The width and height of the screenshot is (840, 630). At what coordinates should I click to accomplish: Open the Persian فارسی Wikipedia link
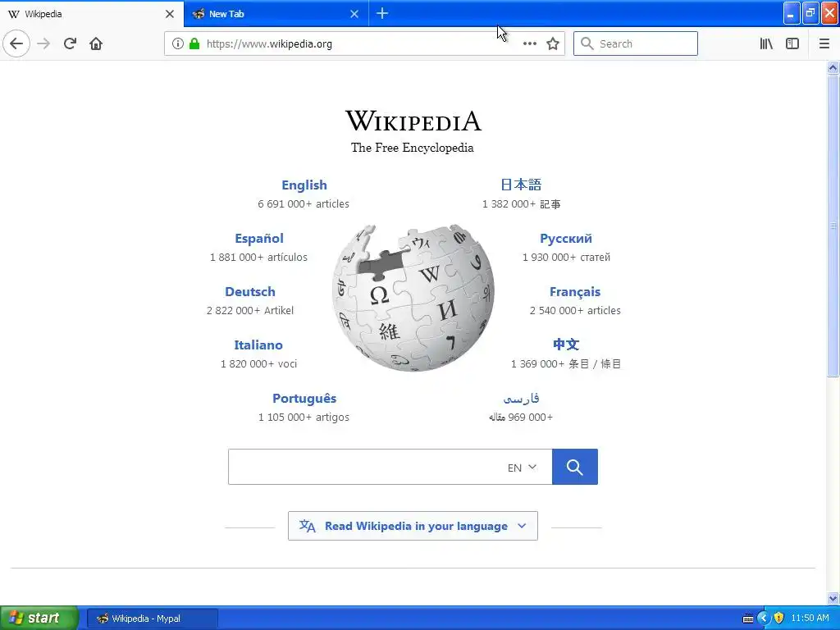point(521,399)
